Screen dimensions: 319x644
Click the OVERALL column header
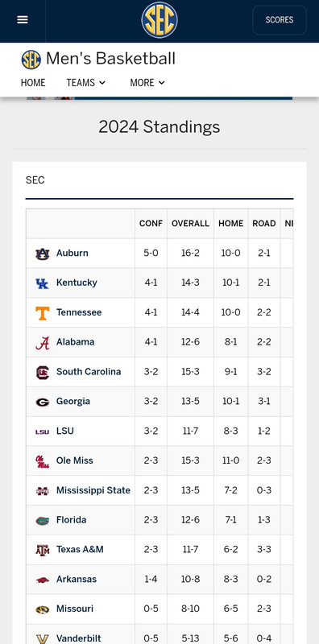click(x=190, y=224)
